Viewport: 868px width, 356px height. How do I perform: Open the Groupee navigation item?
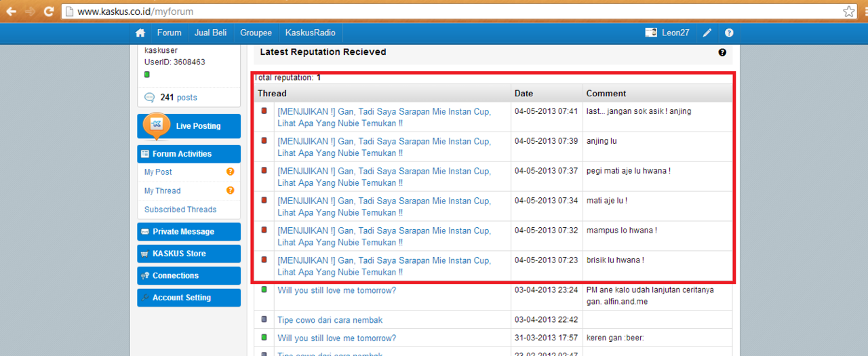coord(256,33)
